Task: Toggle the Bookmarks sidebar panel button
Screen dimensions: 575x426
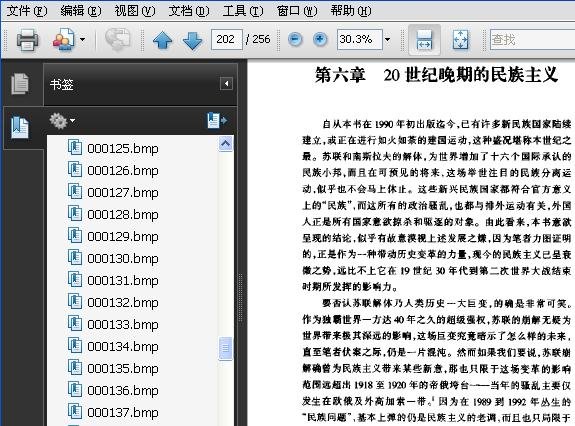Action: pos(19,127)
